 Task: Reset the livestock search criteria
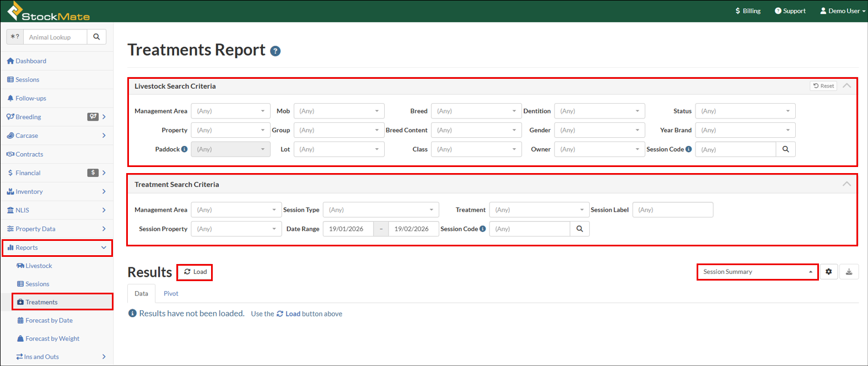coord(823,86)
